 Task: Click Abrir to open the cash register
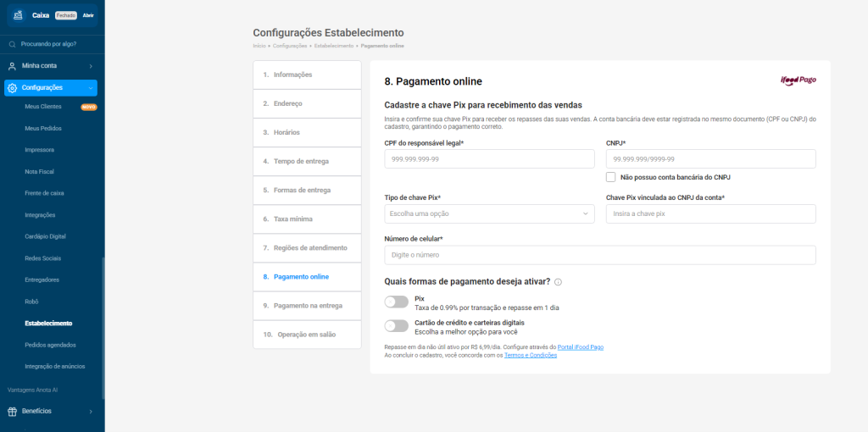tap(88, 16)
